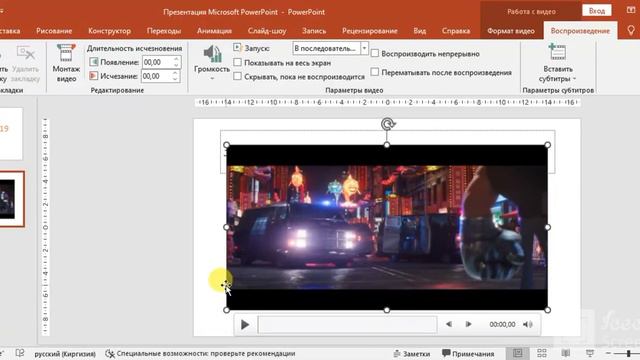Open the Заметки notes pane

(x=411, y=354)
